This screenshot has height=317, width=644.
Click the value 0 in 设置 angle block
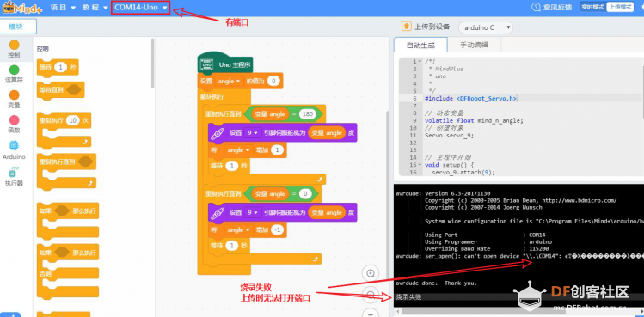click(x=273, y=82)
